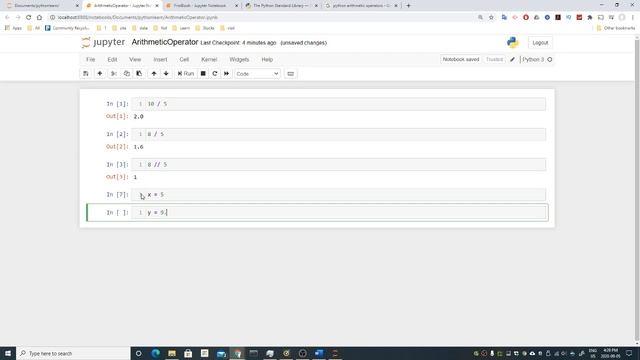Paste cells below icon in toolbar

click(139, 74)
